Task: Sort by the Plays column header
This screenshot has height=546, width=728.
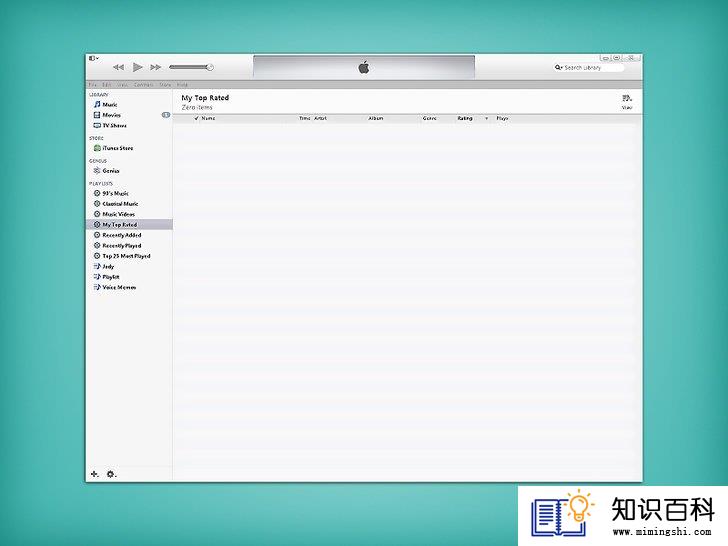Action: 502,118
